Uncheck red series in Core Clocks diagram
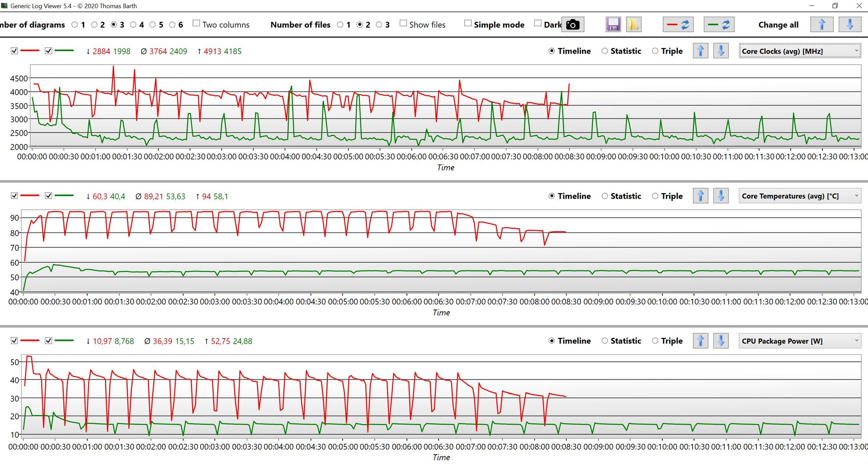This screenshot has height=470, width=868. point(14,51)
